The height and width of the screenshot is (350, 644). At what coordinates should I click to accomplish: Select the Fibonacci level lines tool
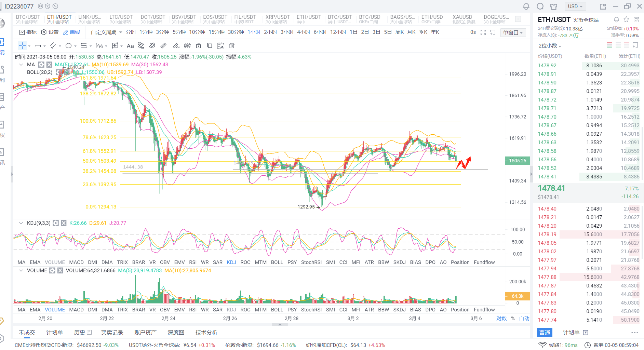tap(84, 45)
